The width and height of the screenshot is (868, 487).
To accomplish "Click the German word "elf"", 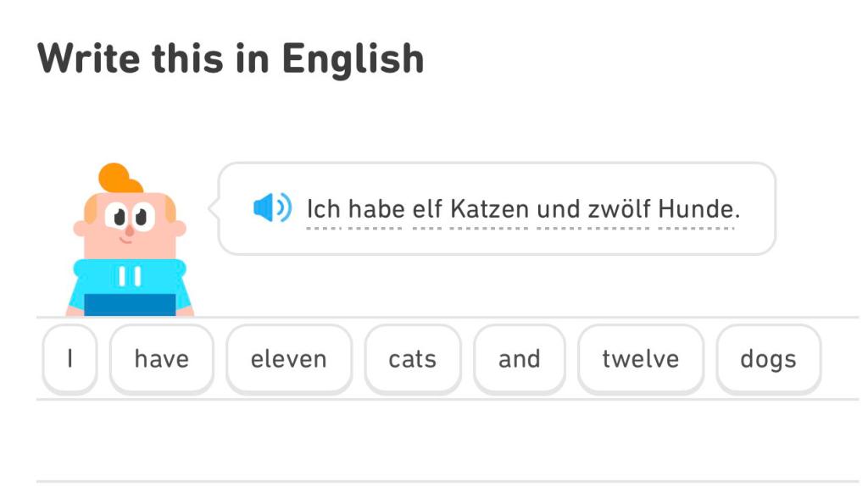I will (428, 208).
